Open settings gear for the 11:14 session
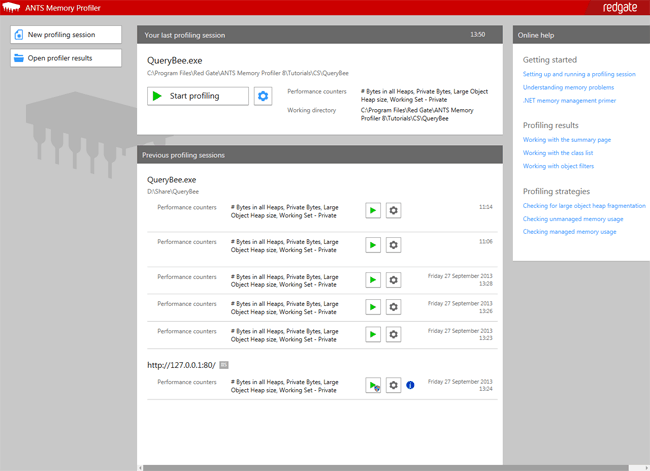The image size is (650, 471). tap(394, 211)
